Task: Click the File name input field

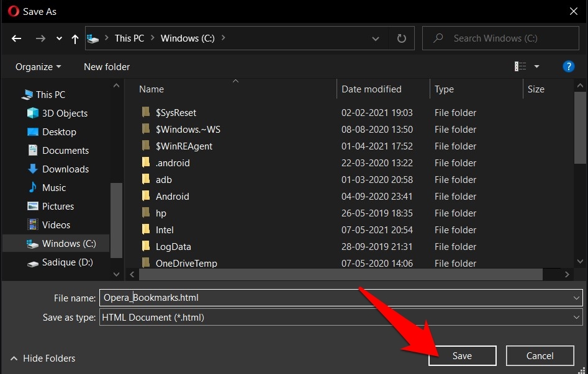Action: point(335,298)
